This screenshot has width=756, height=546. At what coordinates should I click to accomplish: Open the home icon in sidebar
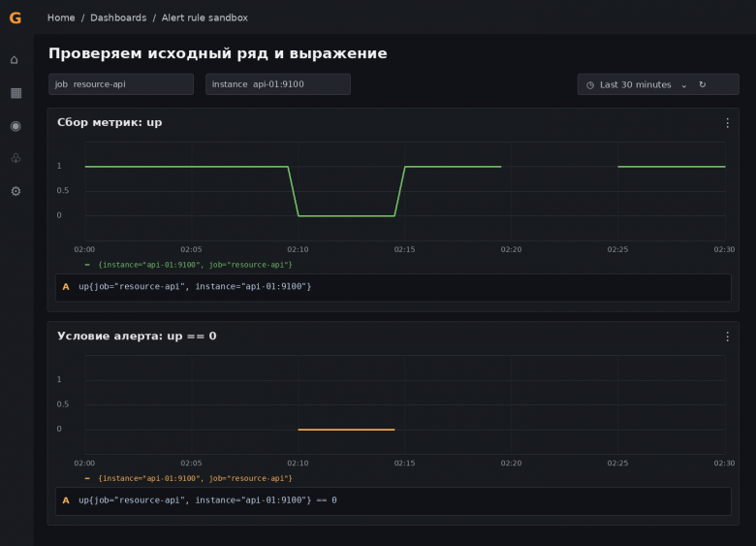pos(15,60)
